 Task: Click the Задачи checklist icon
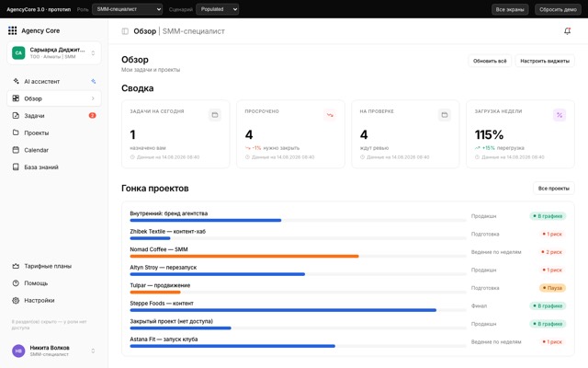point(16,116)
